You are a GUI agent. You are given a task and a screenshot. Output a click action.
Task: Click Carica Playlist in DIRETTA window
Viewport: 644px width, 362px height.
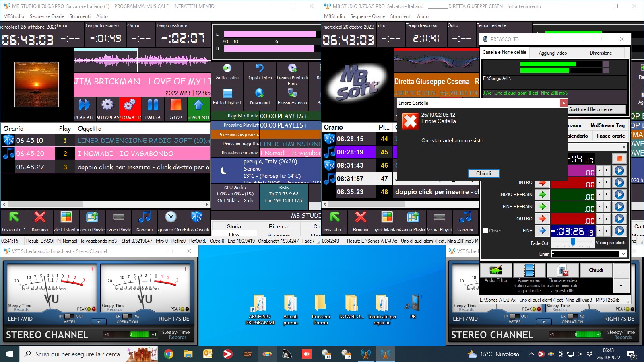pos(413,221)
